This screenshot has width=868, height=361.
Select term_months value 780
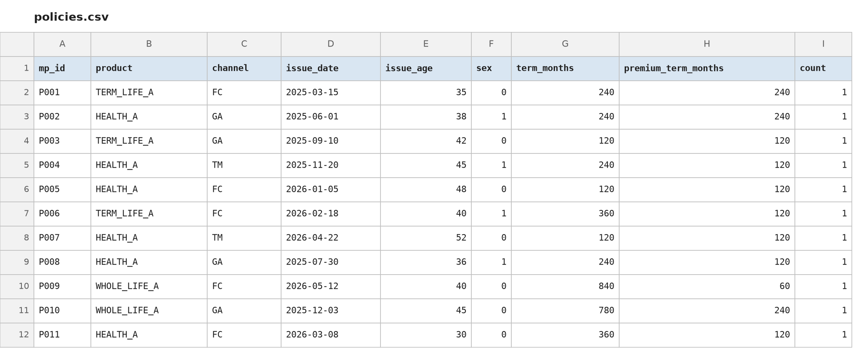pyautogui.click(x=565, y=311)
